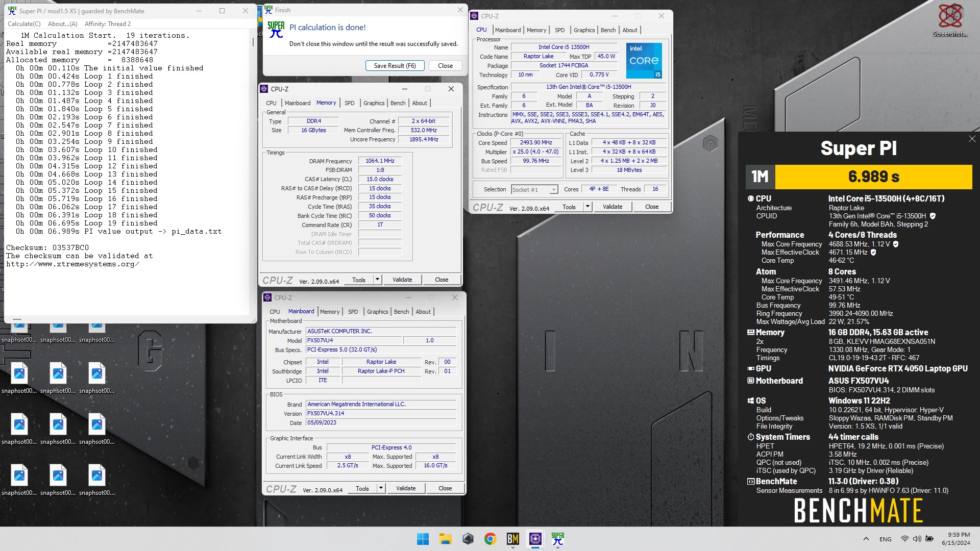Image resolution: width=980 pixels, height=551 pixels.
Task: Click Tools button in CPU-Z Memory window
Action: tap(359, 280)
